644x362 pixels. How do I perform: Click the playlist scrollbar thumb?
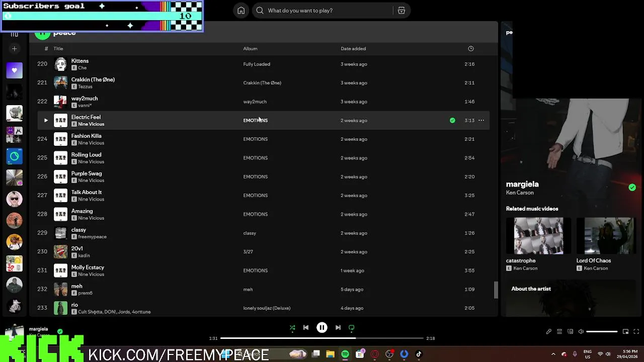tap(496, 290)
